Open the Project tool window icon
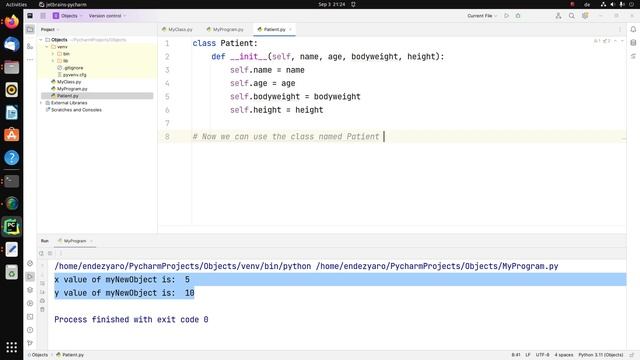The image size is (640, 360). 30,29
